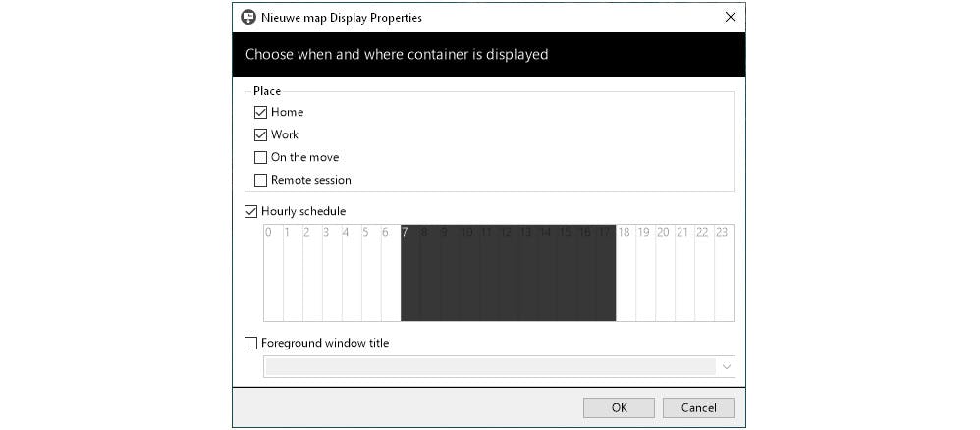Screen dimensions: 980x430
Task: Uncheck the Home place checkbox
Action: 260,112
